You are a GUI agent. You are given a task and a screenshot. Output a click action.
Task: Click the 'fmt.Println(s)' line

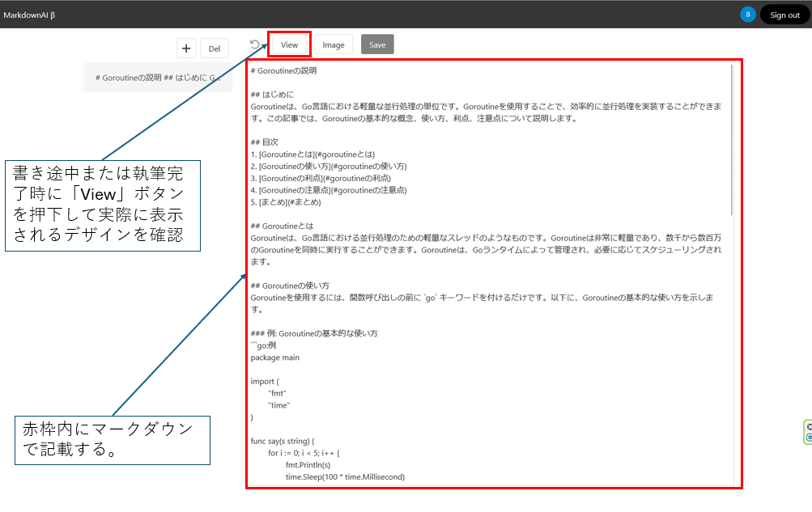pyautogui.click(x=308, y=465)
